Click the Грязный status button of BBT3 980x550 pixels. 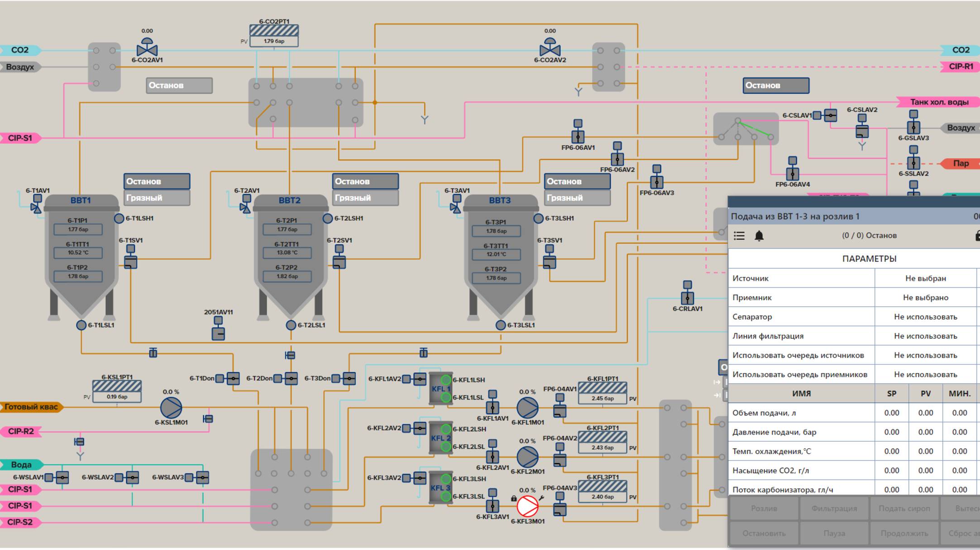[x=577, y=198]
